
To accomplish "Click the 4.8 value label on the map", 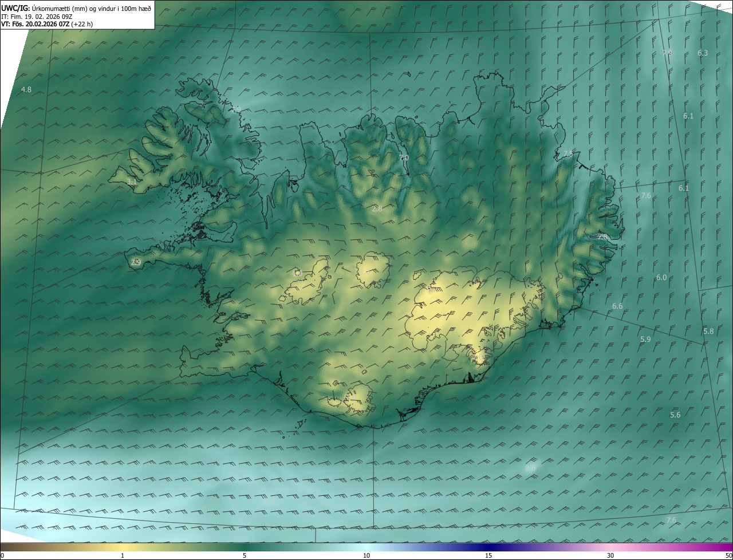I will [x=26, y=90].
